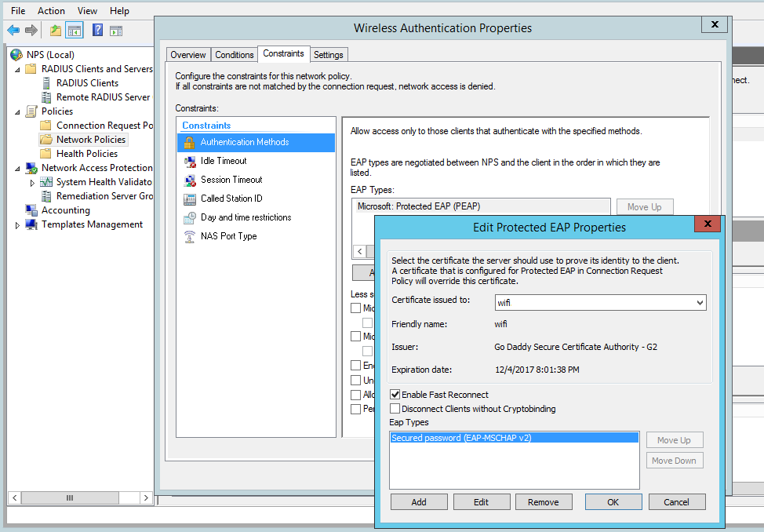Switch to the Settings tab
764x532 pixels.
point(328,55)
